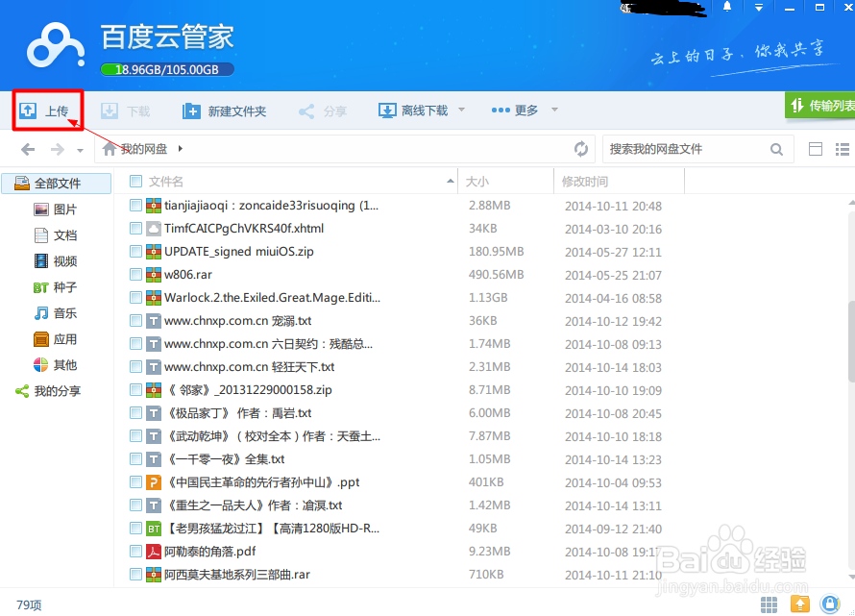Open notifications bell icon
The image size is (855, 616).
pyautogui.click(x=727, y=7)
